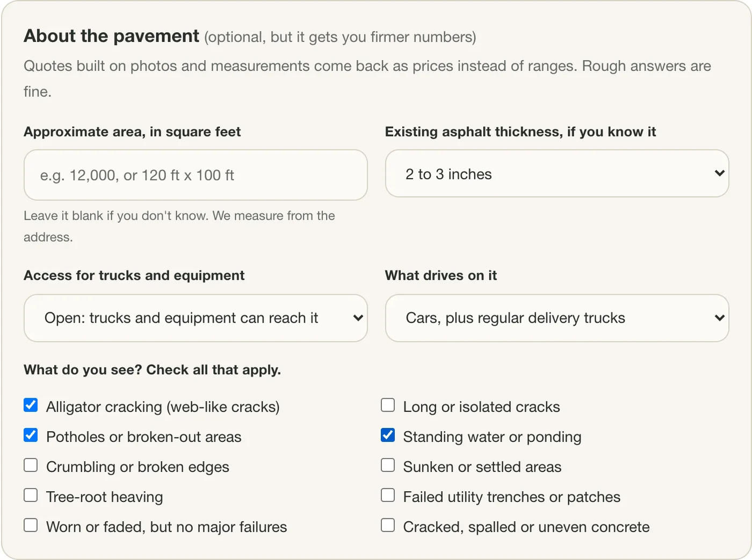The height and width of the screenshot is (560, 752).
Task: Click the 'About the pavement' heading
Action: [x=111, y=36]
